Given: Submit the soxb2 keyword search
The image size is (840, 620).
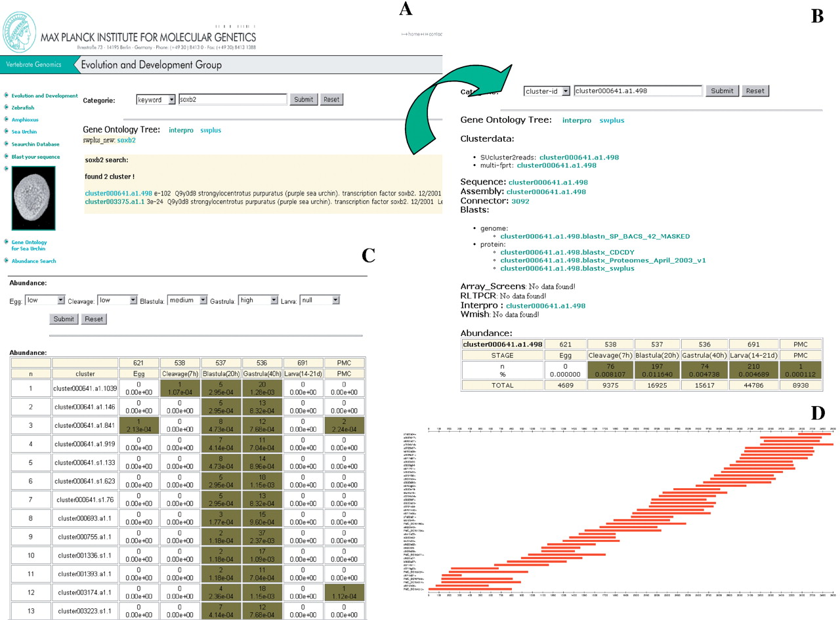Looking at the screenshot, I should (x=303, y=100).
